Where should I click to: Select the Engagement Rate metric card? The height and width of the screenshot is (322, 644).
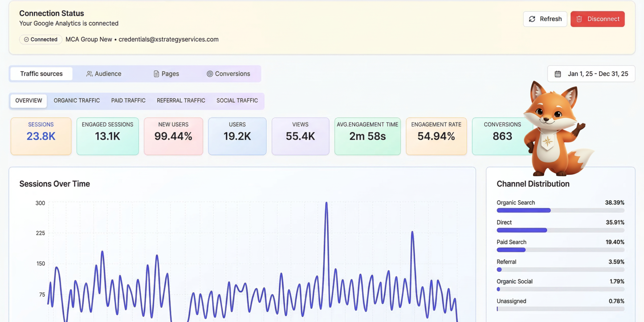(x=436, y=136)
